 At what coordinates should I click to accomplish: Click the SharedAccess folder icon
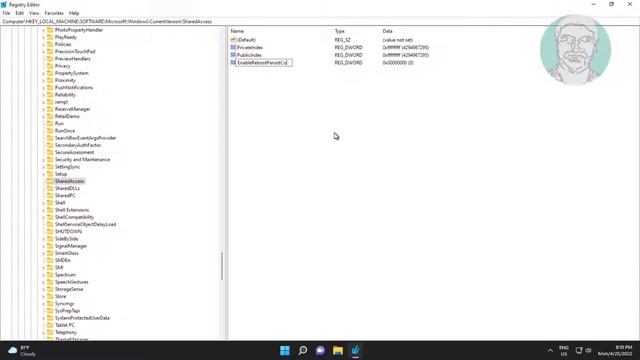click(50, 181)
